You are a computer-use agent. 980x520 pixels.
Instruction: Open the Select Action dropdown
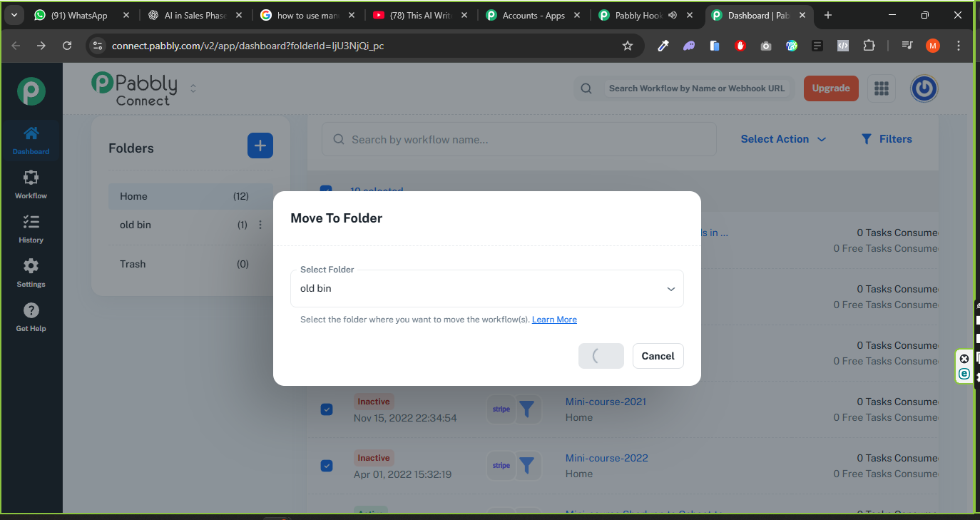tap(782, 139)
